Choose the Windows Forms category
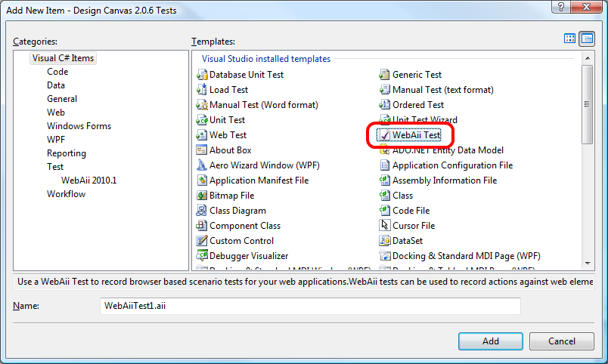Viewport: 608px width, 364px height. click(x=79, y=126)
